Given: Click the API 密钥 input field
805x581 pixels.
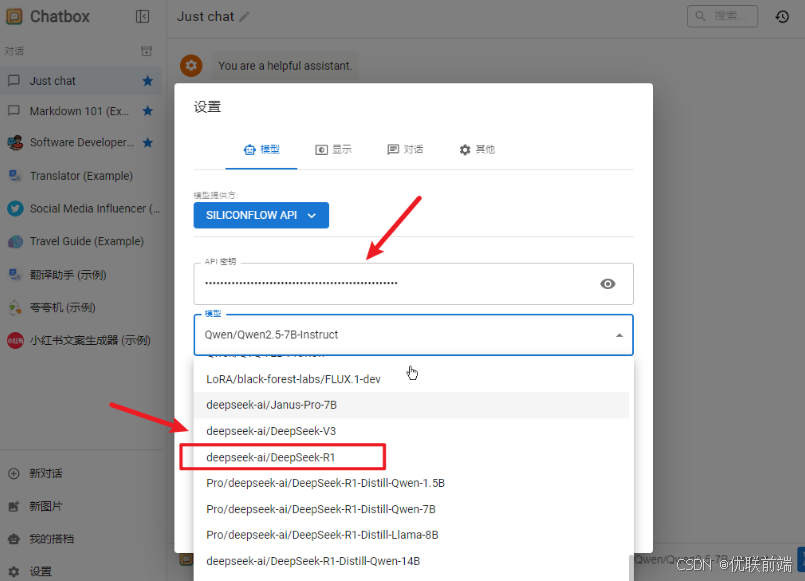Looking at the screenshot, I should tap(413, 284).
